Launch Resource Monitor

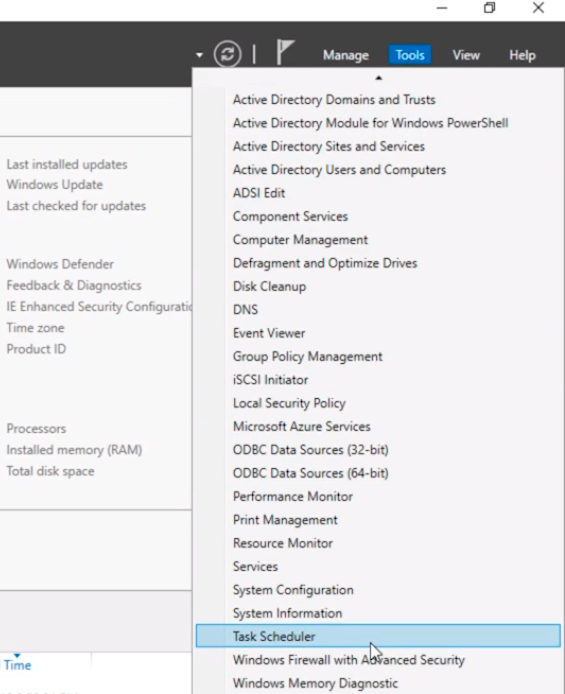pyautogui.click(x=283, y=544)
